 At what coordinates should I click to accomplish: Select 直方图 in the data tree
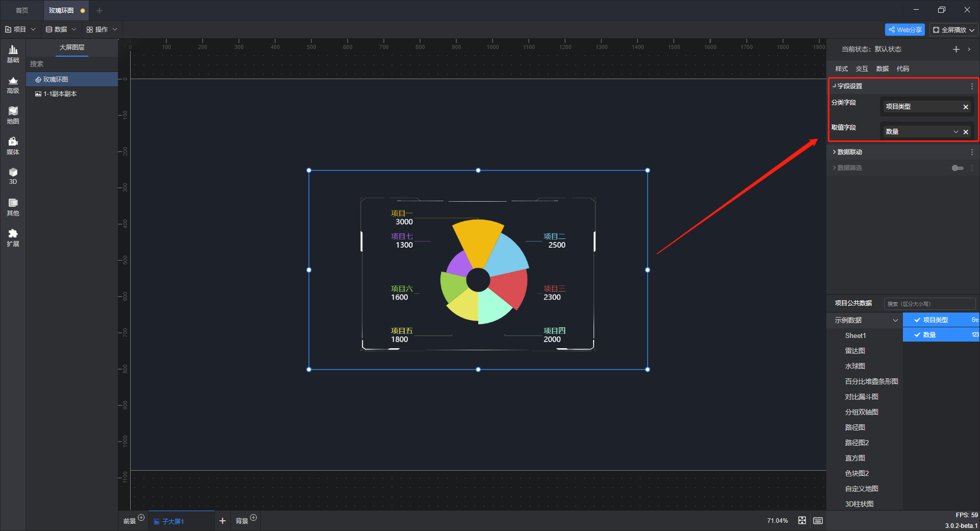click(x=855, y=458)
